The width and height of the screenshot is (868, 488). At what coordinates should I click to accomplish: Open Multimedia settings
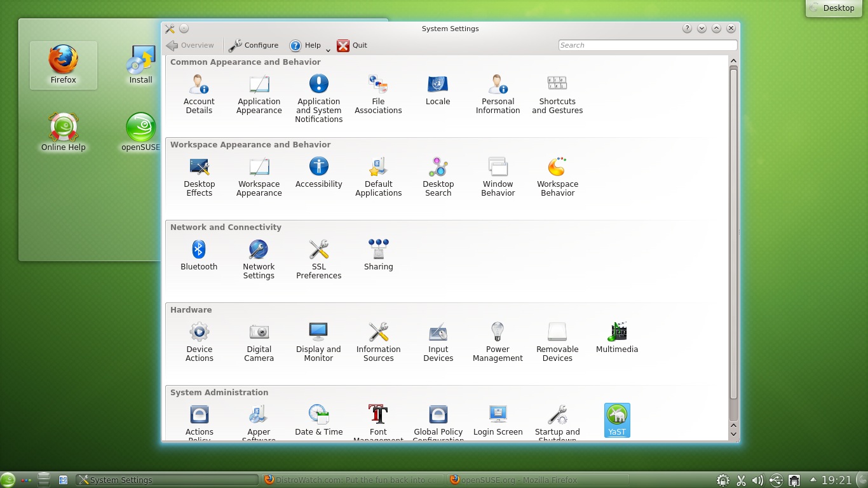pos(617,337)
